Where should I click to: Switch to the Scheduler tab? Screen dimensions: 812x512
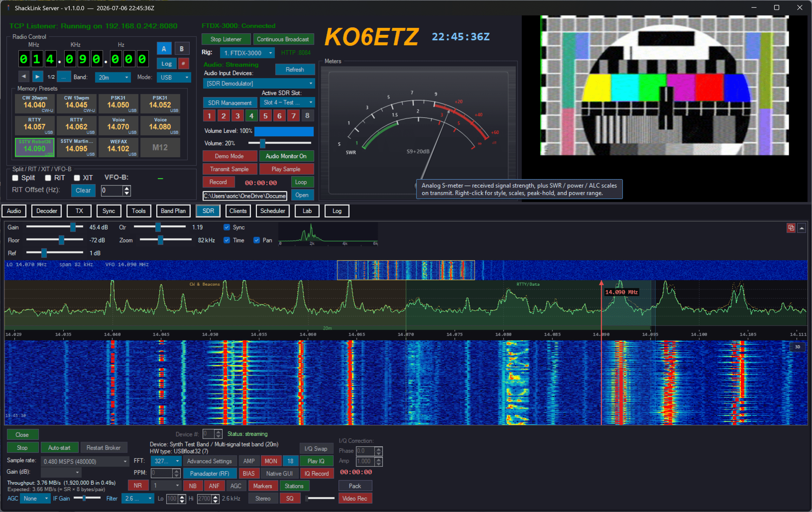click(272, 211)
